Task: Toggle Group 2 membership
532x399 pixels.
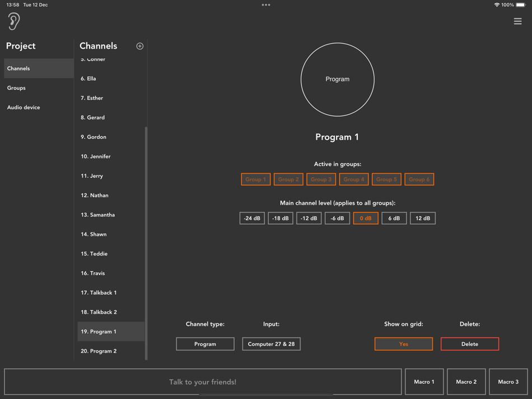Action: pyautogui.click(x=288, y=179)
